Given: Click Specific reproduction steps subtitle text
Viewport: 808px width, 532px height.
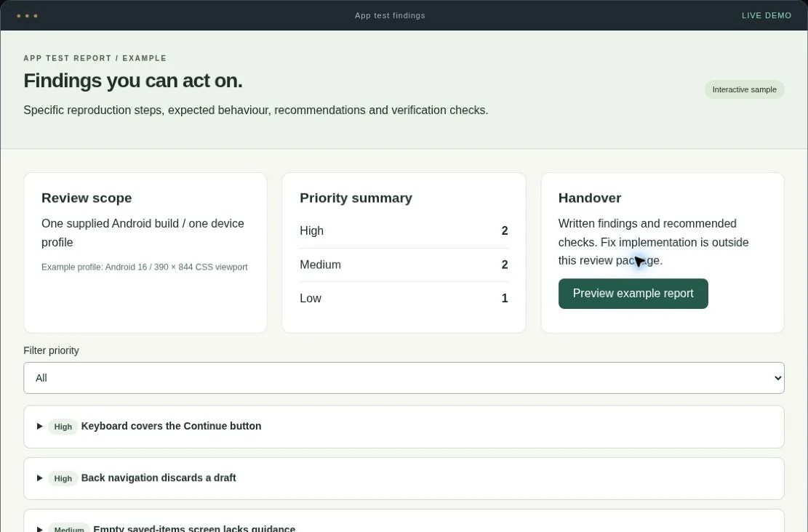Looking at the screenshot, I should pyautogui.click(x=255, y=110).
